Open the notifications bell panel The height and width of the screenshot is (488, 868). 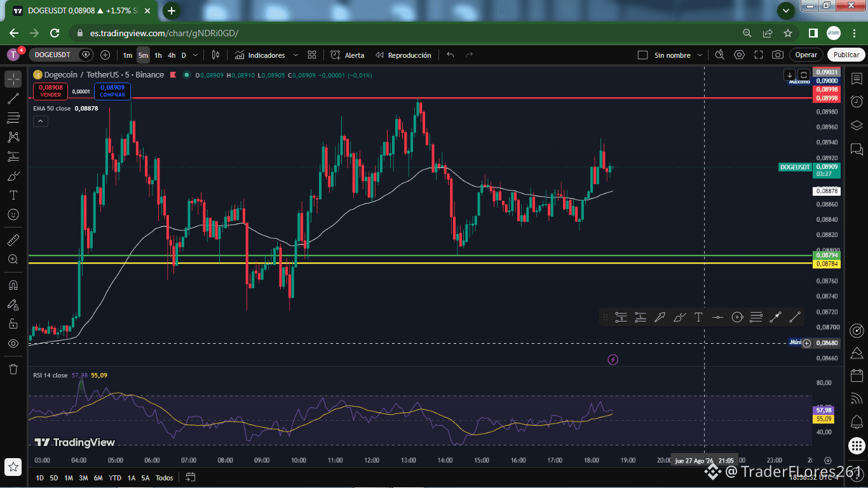(x=857, y=422)
